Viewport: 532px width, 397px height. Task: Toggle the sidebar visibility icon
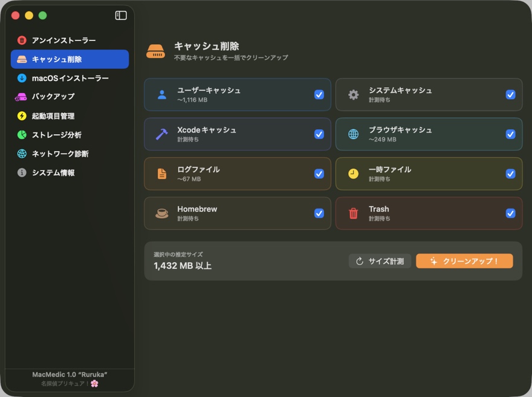pyautogui.click(x=121, y=16)
